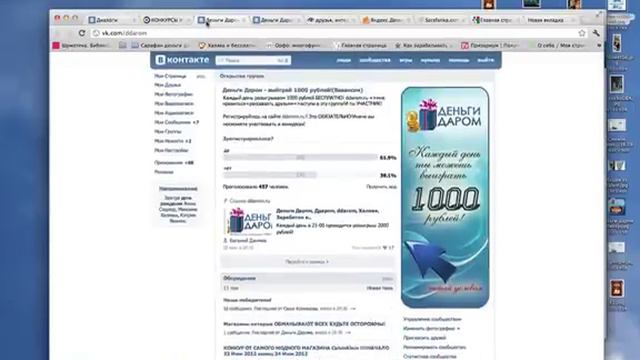Open Мои Настройки in left sidebar
The width and height of the screenshot is (640, 360).
coord(171,151)
